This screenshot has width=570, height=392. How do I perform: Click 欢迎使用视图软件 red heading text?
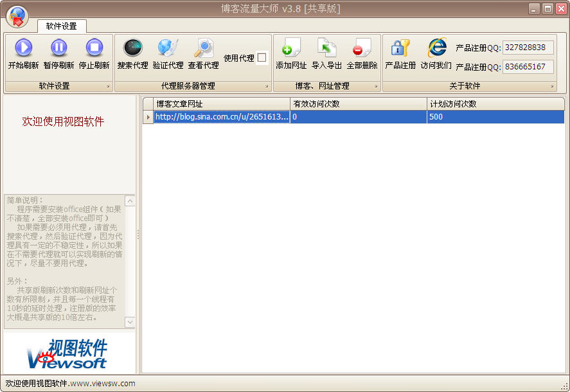63,121
